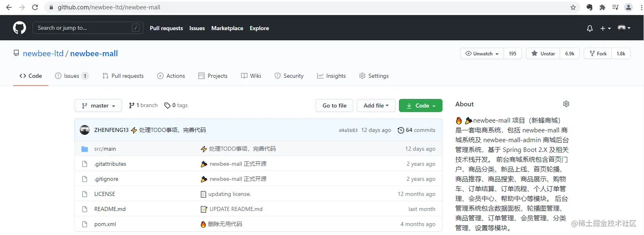Open Issues in top navigation
The image size is (644, 235).
click(x=197, y=28)
